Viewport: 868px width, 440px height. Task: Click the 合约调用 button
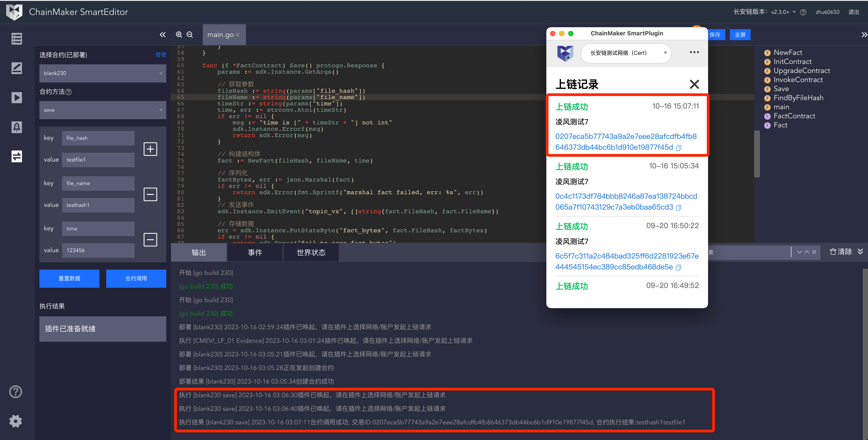click(136, 278)
